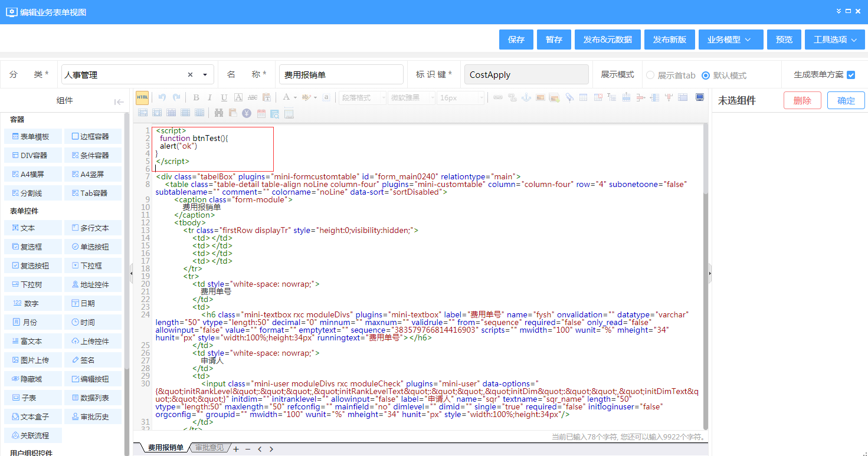The height and width of the screenshot is (456, 868).
Task: Open the 人事管理 category dropdown arrow
Action: [205, 75]
